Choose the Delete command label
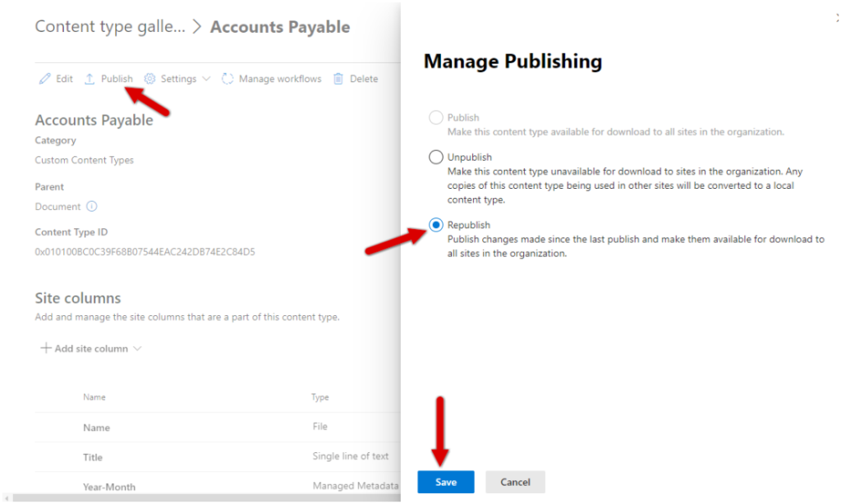Viewport: 841px width, 504px height. 364,79
